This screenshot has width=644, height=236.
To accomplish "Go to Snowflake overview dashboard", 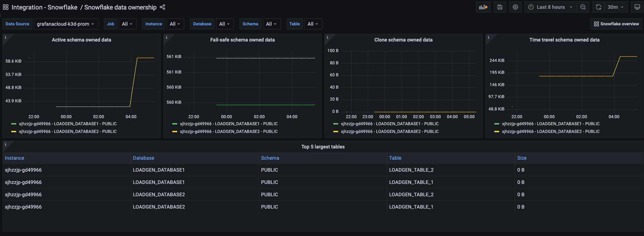I will click(x=616, y=24).
